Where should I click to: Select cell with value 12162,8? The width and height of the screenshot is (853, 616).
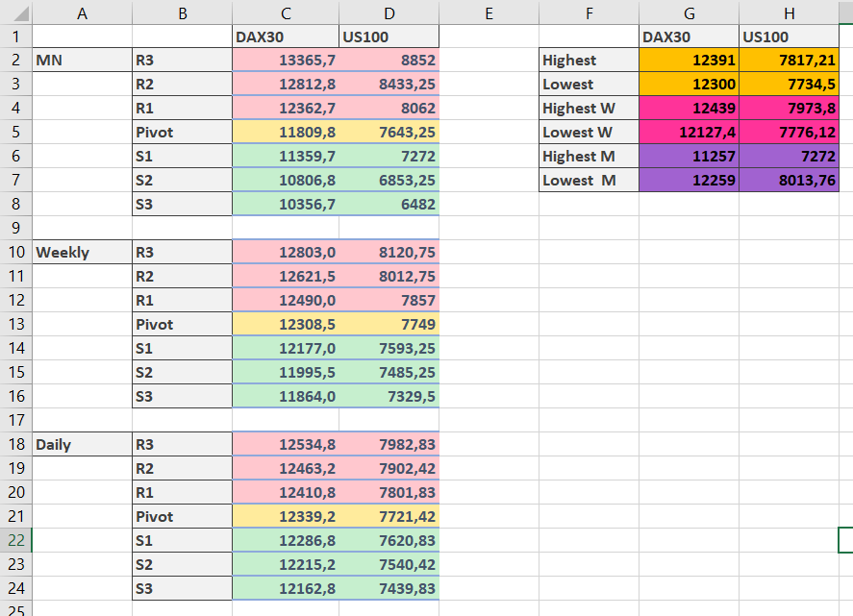286,588
